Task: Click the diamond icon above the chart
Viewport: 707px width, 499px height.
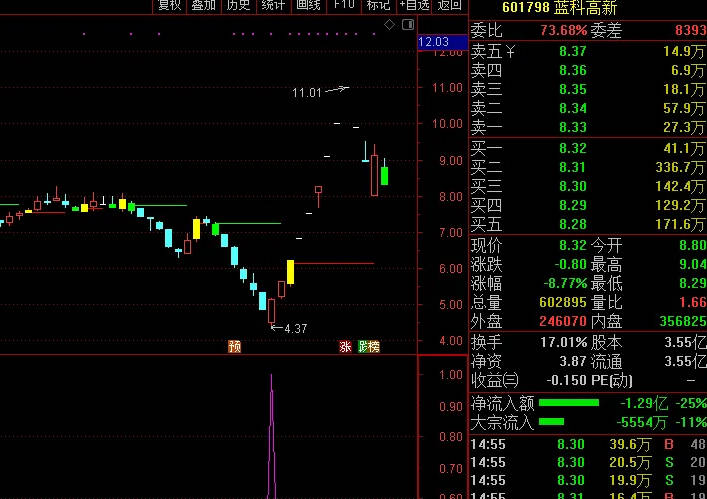Action: (x=389, y=24)
